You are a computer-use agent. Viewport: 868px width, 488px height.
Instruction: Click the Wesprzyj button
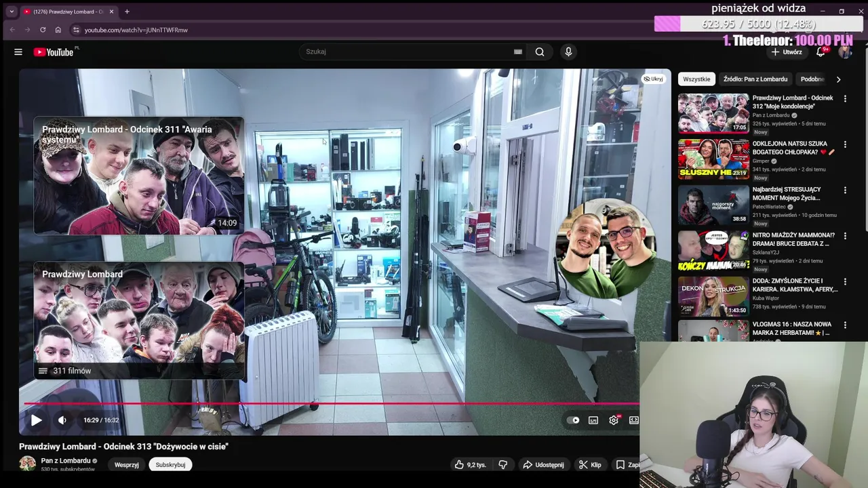[126, 465]
